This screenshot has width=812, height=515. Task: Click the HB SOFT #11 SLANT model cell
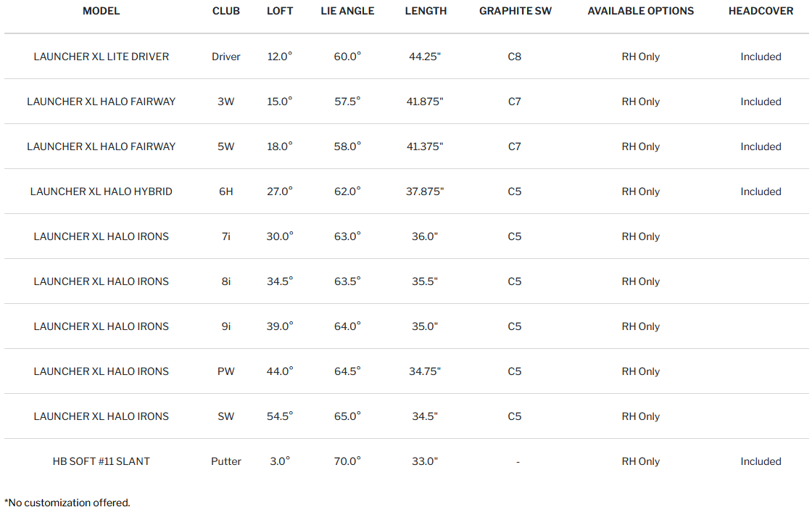pyautogui.click(x=101, y=461)
